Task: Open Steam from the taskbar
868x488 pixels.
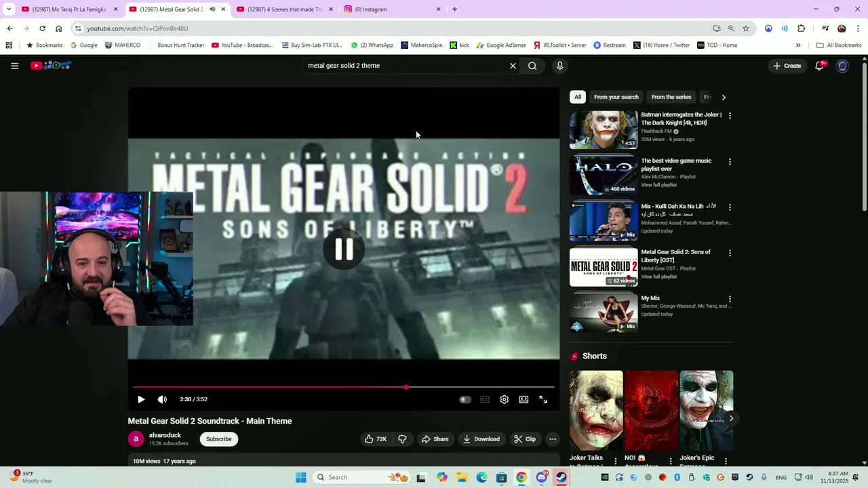Action: (x=561, y=477)
